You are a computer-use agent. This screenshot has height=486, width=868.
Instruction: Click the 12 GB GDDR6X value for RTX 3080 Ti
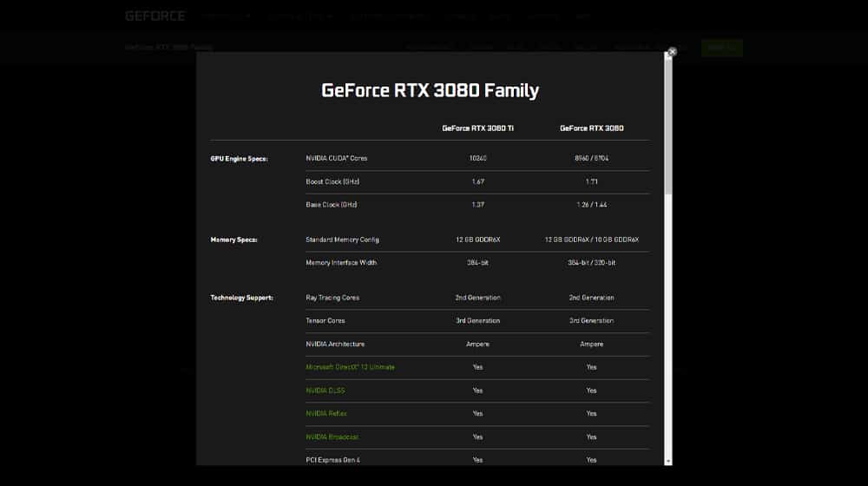(477, 240)
